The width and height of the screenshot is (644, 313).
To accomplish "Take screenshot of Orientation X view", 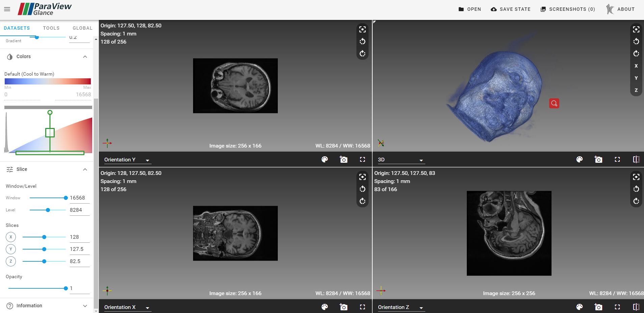I will click(x=344, y=307).
